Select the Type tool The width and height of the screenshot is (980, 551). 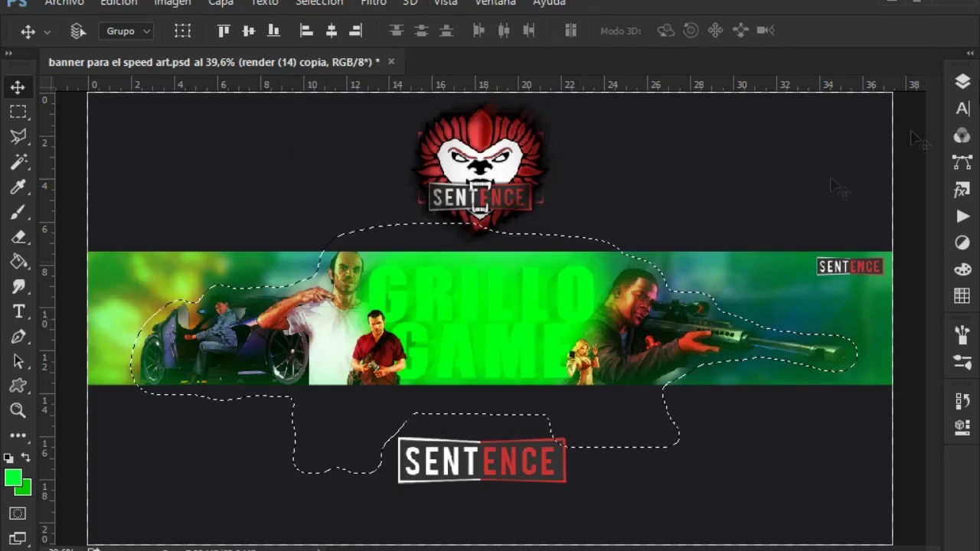[x=18, y=311]
